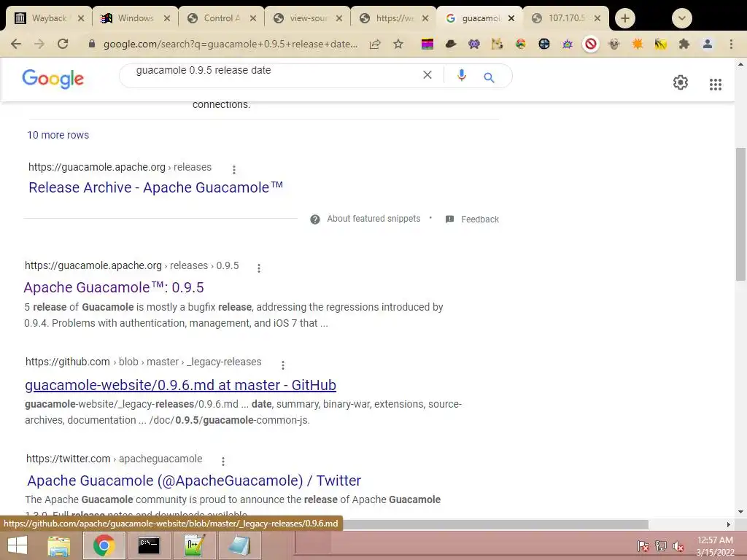Image resolution: width=747 pixels, height=560 pixels.
Task: Open the mushroom extension icon
Action: 521,44
